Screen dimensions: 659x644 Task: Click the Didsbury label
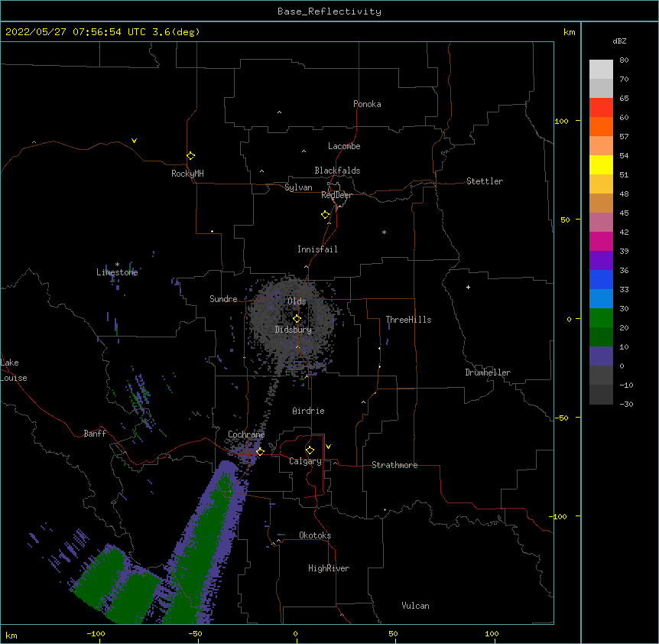point(294,330)
